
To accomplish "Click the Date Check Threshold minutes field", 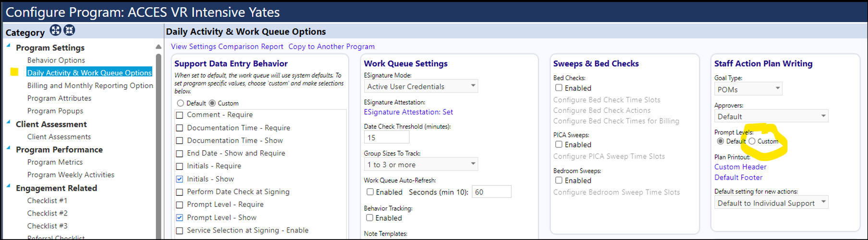I will [x=387, y=137].
